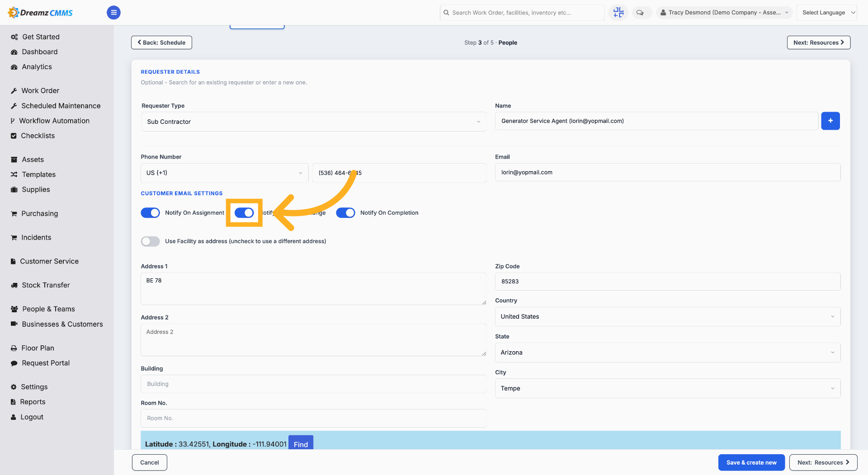This screenshot has width=868, height=475.
Task: Click the Checklists checkmark icon in sidebar
Action: click(14, 136)
